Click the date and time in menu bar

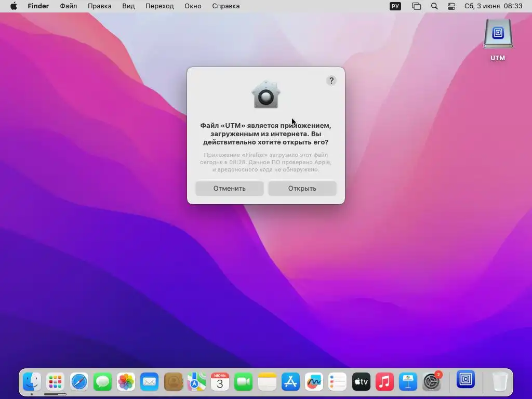coord(494,6)
